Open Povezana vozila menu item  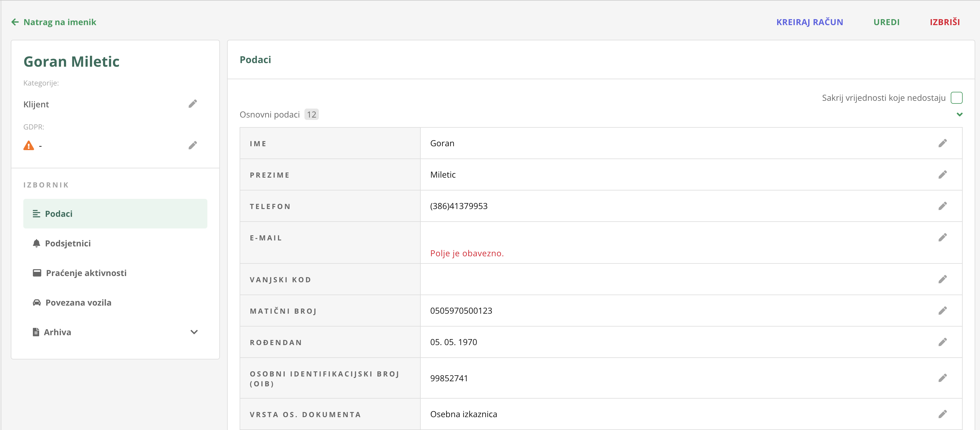[78, 302]
